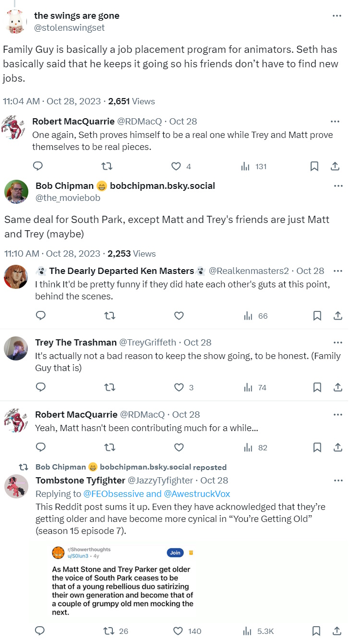The height and width of the screenshot is (644, 352).
Task: Open Trey The Trashman's profile name
Action: [x=76, y=342]
